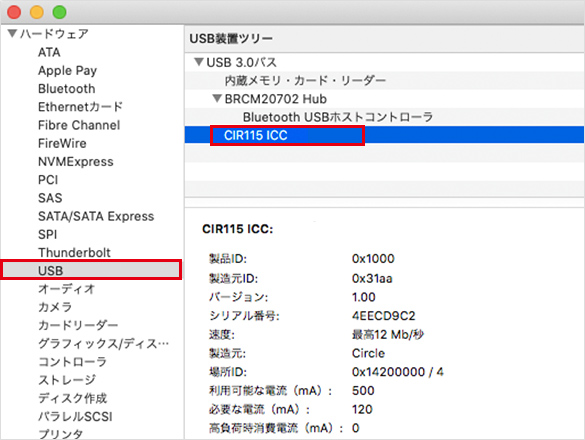
Task: Close the window with the red button
Action: click(x=14, y=12)
